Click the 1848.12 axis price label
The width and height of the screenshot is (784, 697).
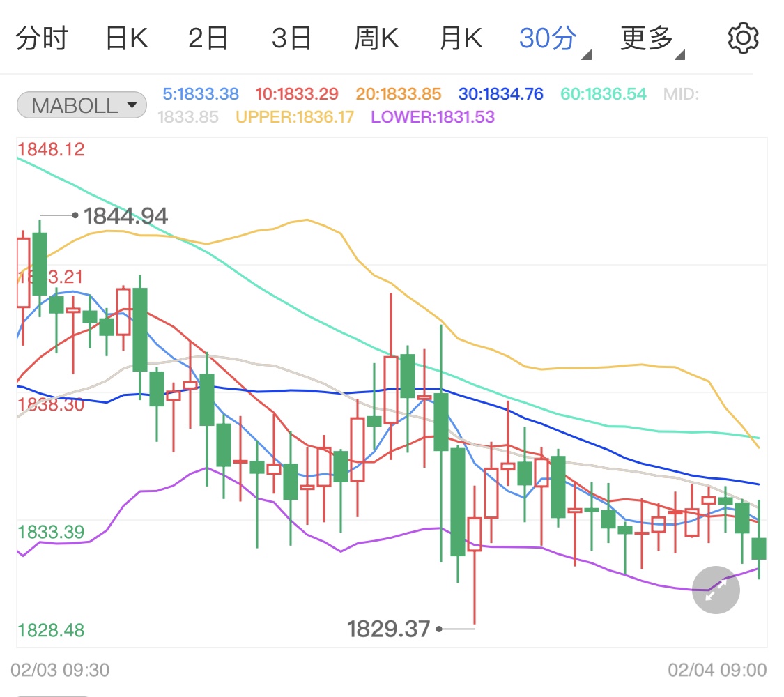point(51,149)
